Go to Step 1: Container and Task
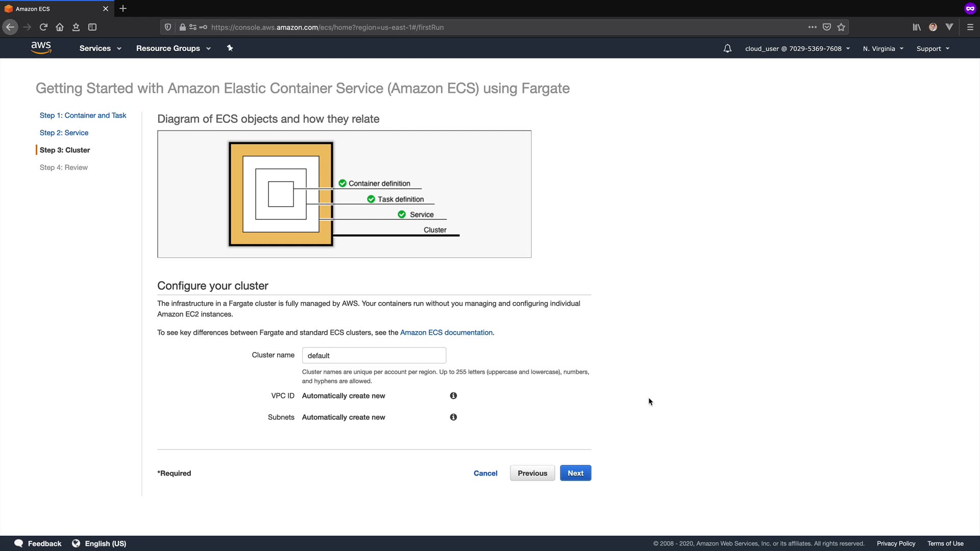Image resolution: width=980 pixels, height=551 pixels. pos(83,115)
